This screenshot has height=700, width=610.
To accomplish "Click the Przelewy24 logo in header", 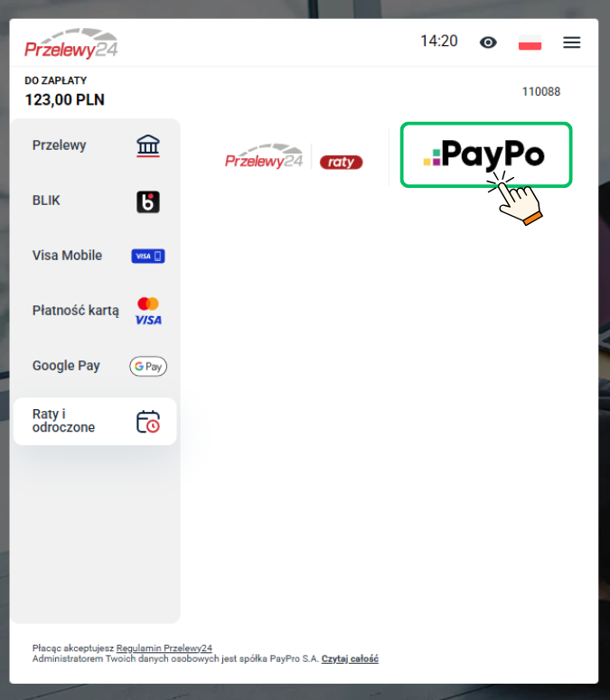I will 71,43.
